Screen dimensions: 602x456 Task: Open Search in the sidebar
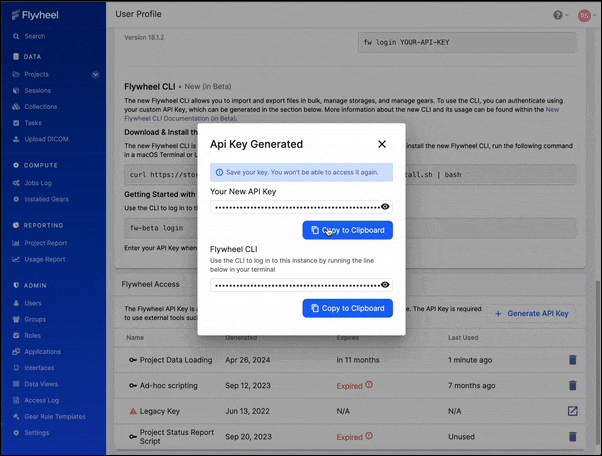click(x=35, y=36)
